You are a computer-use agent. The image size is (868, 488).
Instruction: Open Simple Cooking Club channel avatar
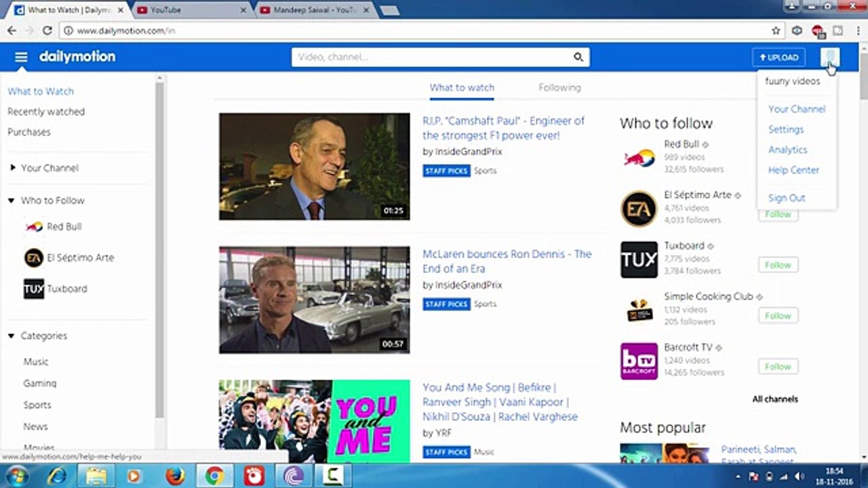639,310
